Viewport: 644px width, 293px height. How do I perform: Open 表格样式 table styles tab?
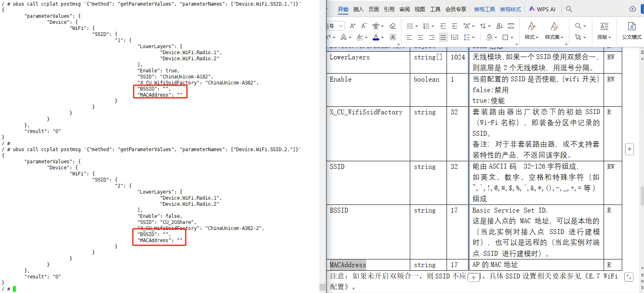[x=510, y=9]
